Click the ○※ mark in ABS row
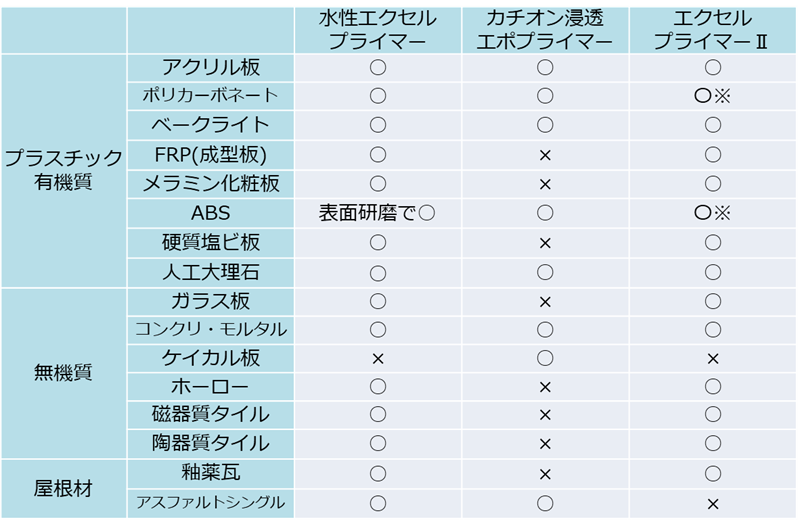798x528 pixels. 712,213
